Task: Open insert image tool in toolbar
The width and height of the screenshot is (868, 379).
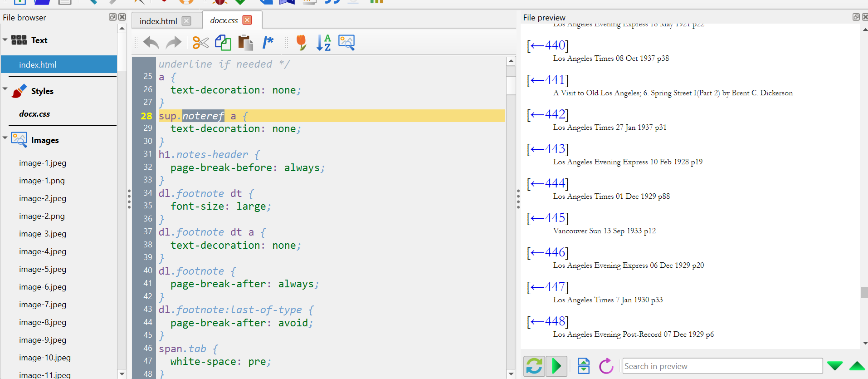Action: [346, 43]
